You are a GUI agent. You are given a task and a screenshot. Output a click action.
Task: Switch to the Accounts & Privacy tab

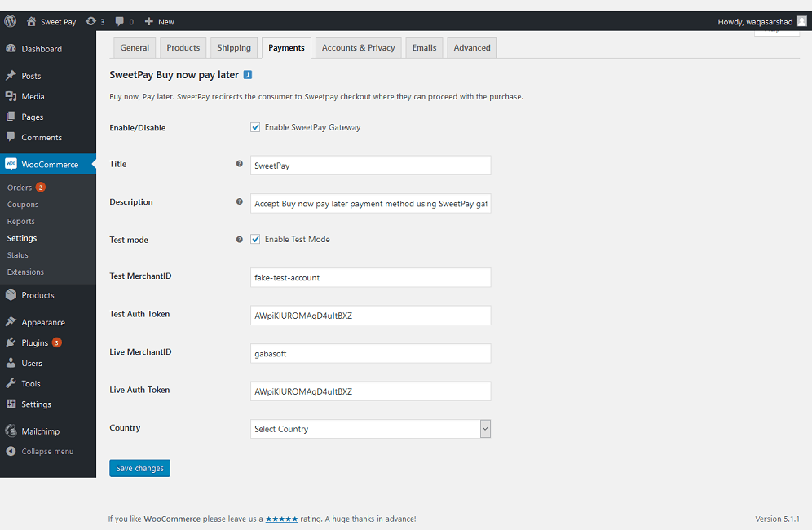(359, 47)
